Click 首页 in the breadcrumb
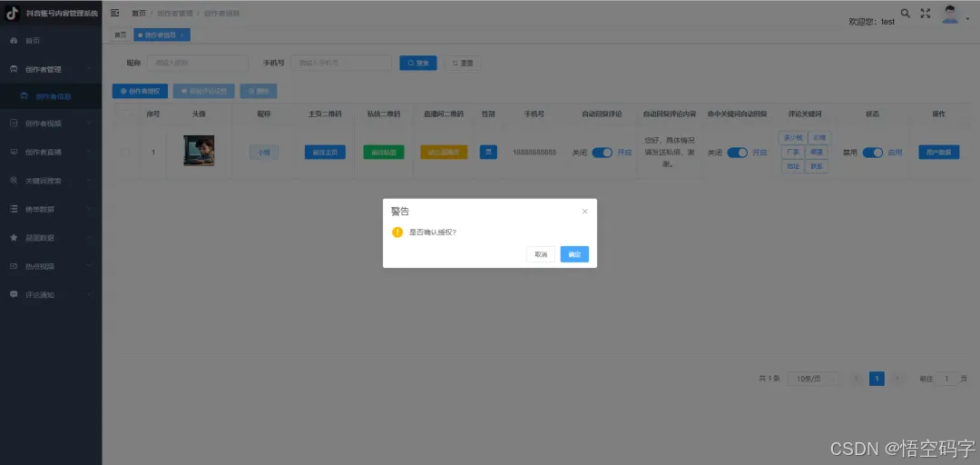Screen dimensions: 980x465 138,13
